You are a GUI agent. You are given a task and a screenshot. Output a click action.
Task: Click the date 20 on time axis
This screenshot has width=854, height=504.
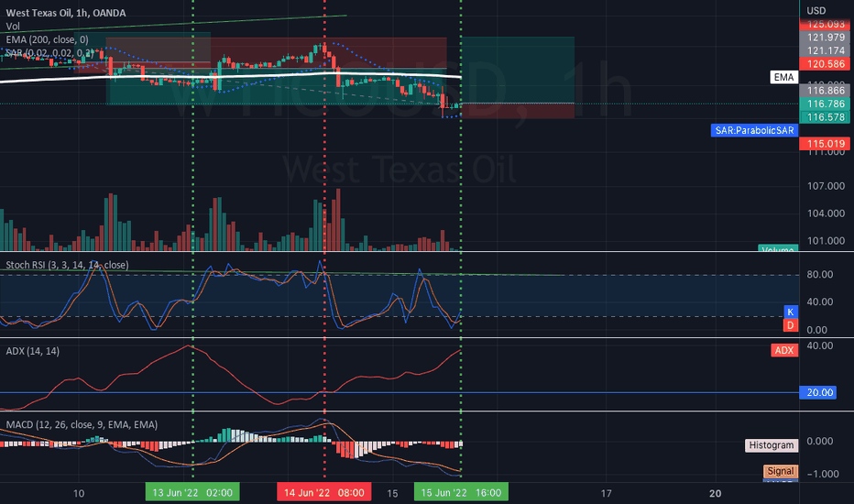coord(715,493)
